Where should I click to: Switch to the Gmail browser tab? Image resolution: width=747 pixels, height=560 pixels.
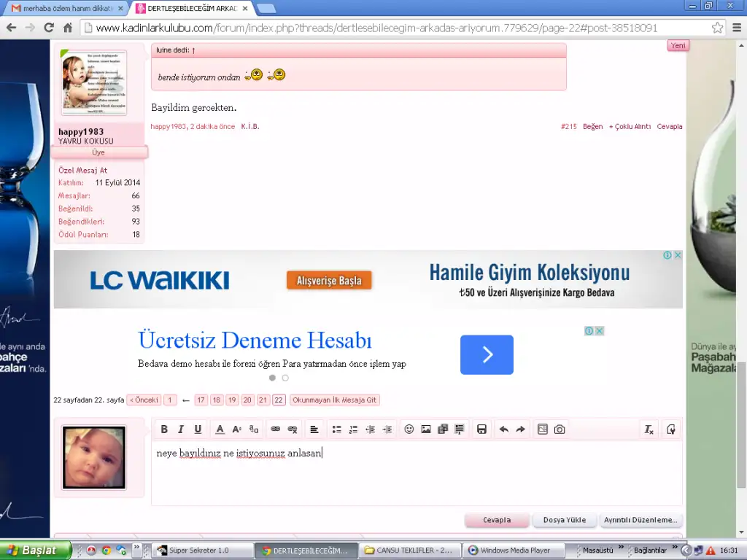tap(66, 8)
